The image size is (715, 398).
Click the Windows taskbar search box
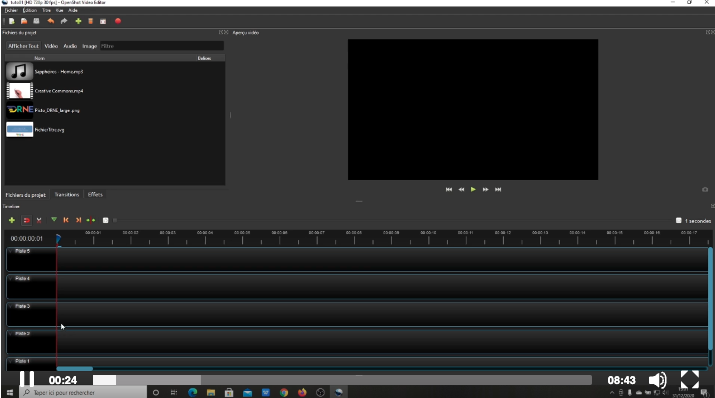point(83,392)
